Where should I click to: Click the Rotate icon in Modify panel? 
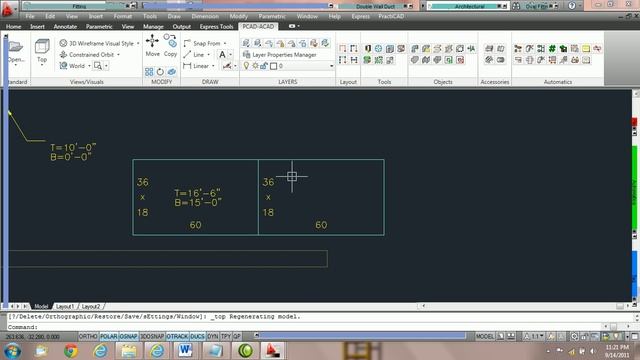160,72
